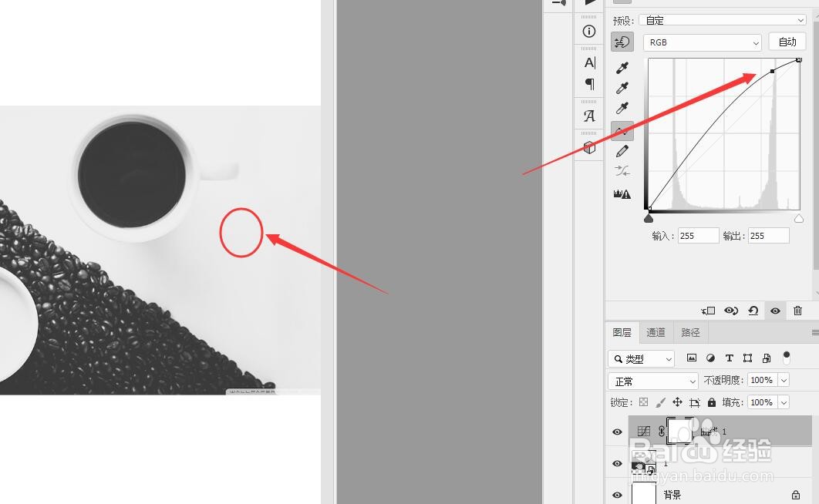Screen dimensions: 819x504
Task: Open the Character panel icon
Action: pos(589,63)
